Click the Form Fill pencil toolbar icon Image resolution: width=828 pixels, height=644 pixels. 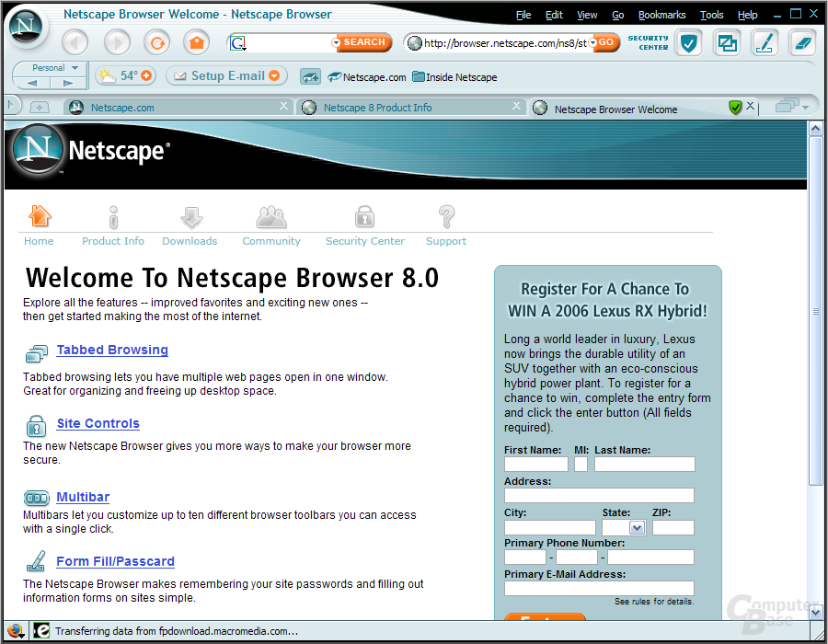pyautogui.click(x=765, y=42)
